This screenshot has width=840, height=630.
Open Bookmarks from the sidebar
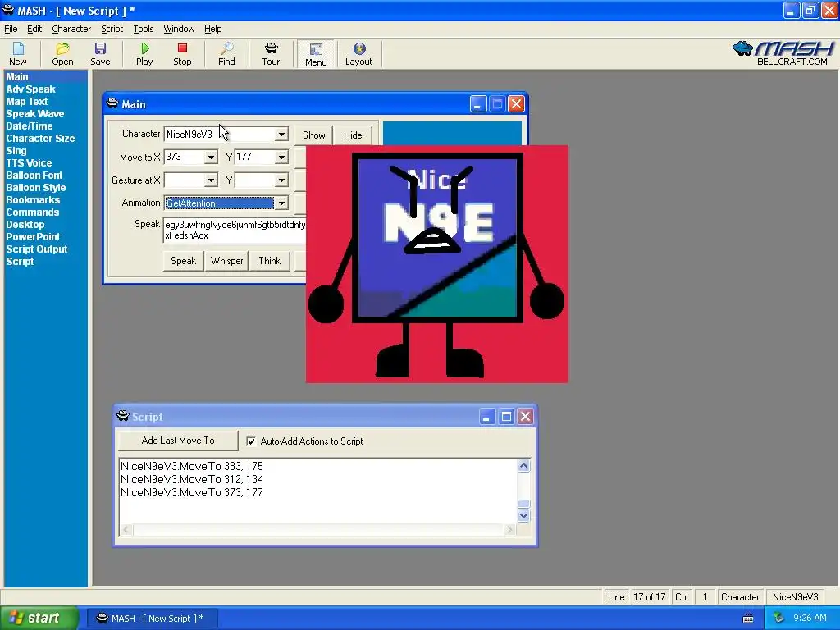click(x=33, y=200)
